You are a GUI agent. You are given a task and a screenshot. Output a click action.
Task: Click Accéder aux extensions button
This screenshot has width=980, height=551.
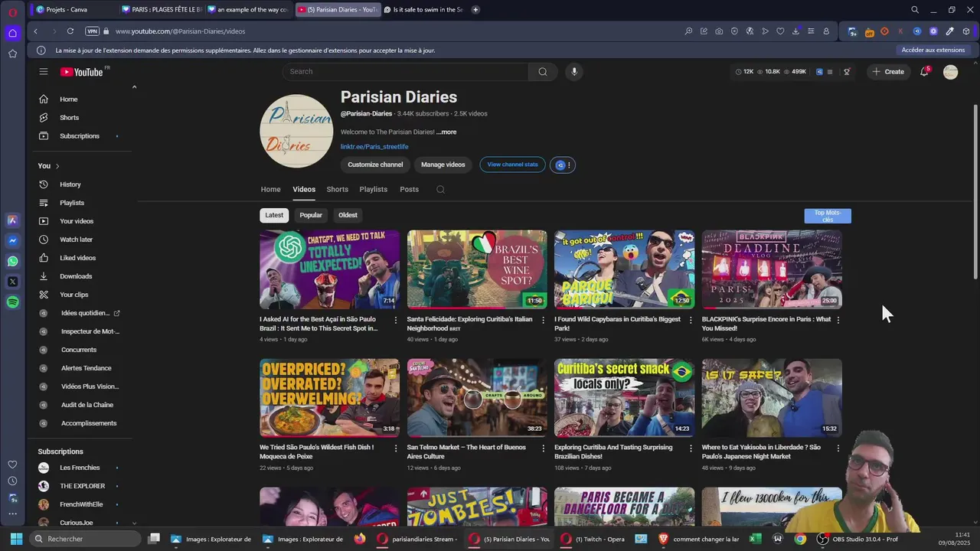pyautogui.click(x=933, y=51)
